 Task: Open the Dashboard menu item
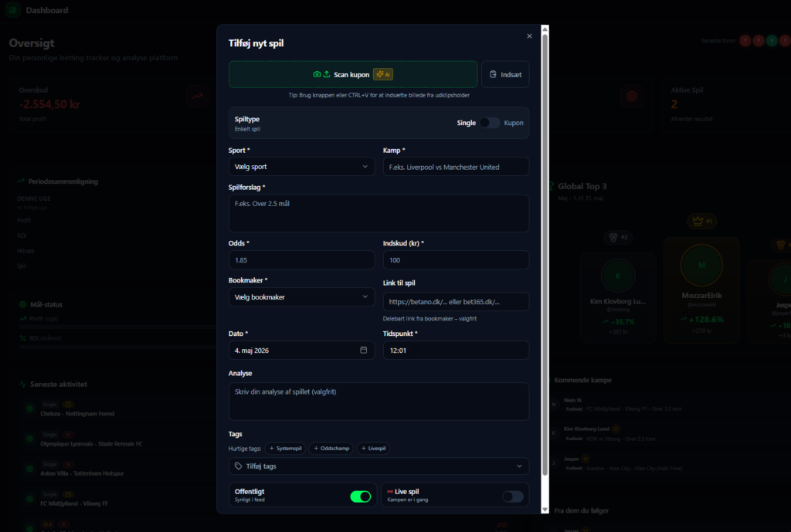pyautogui.click(x=47, y=10)
